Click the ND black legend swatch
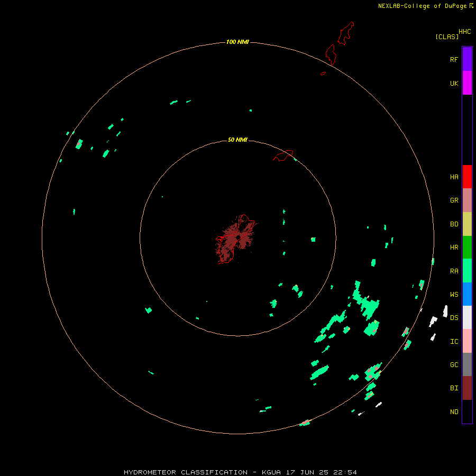The width and height of the screenshot is (476, 476). [x=467, y=411]
